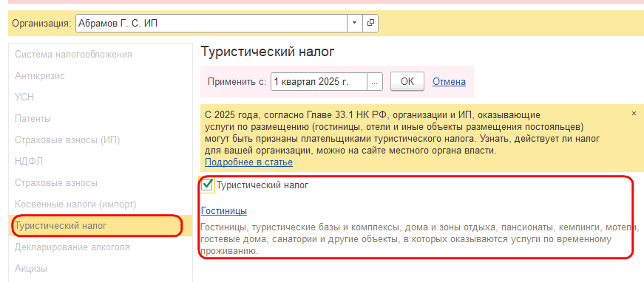Image resolution: width=644 pixels, height=282 pixels.
Task: Click the Туристический налог page heading
Action: [268, 52]
